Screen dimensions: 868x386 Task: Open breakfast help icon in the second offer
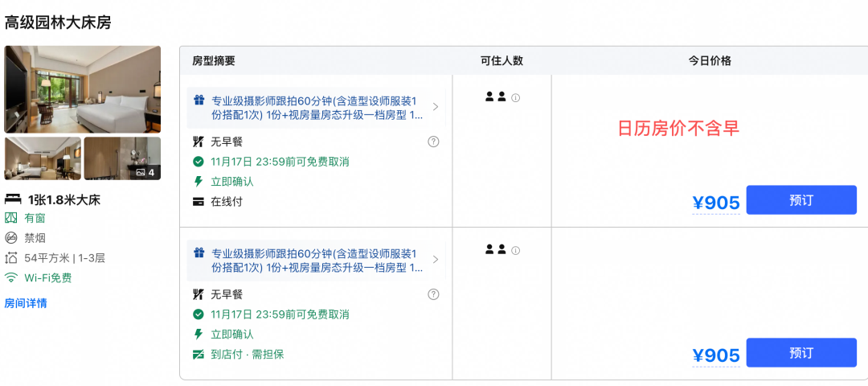433,294
